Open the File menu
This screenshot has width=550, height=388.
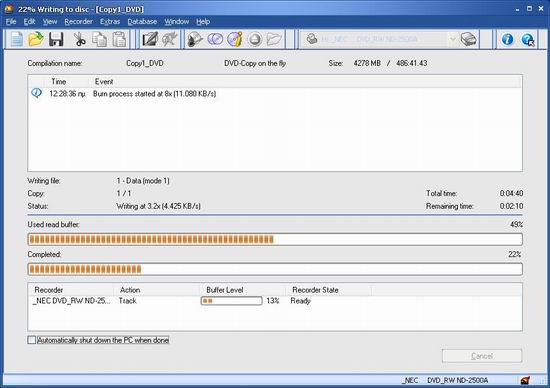(11, 22)
